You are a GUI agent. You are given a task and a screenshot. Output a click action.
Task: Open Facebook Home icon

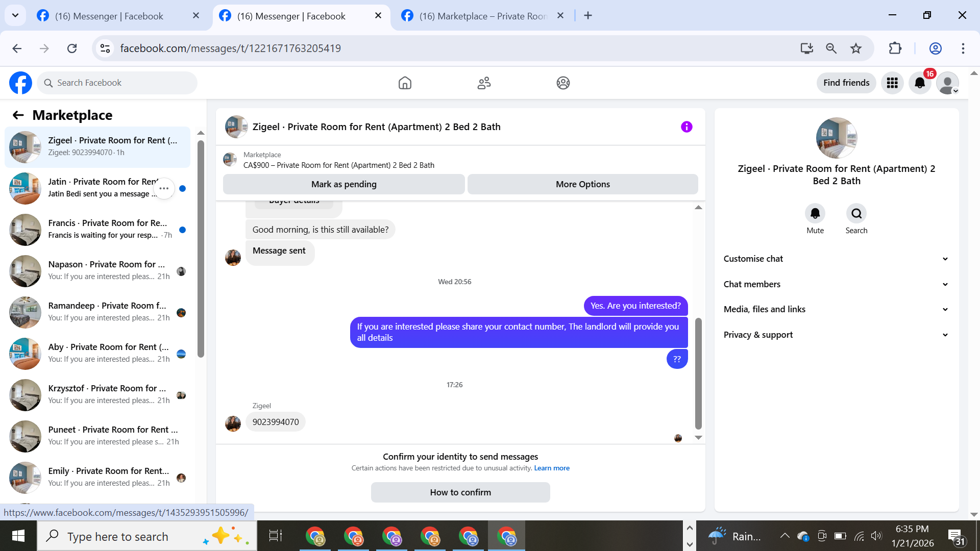[x=405, y=83]
